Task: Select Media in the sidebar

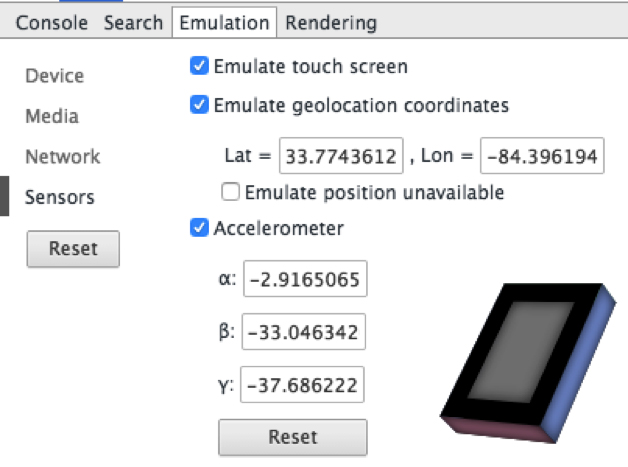Action: [52, 116]
